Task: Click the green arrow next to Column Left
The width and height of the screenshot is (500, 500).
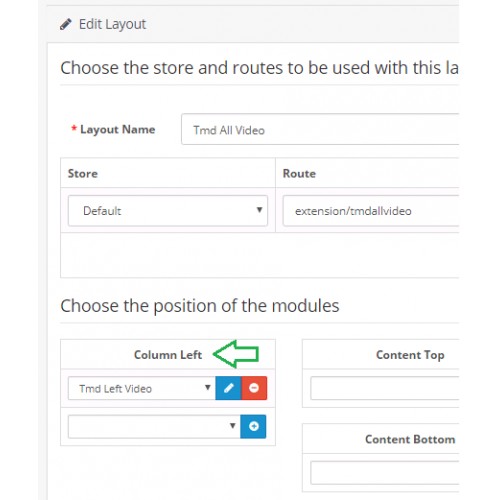Action: click(x=236, y=354)
